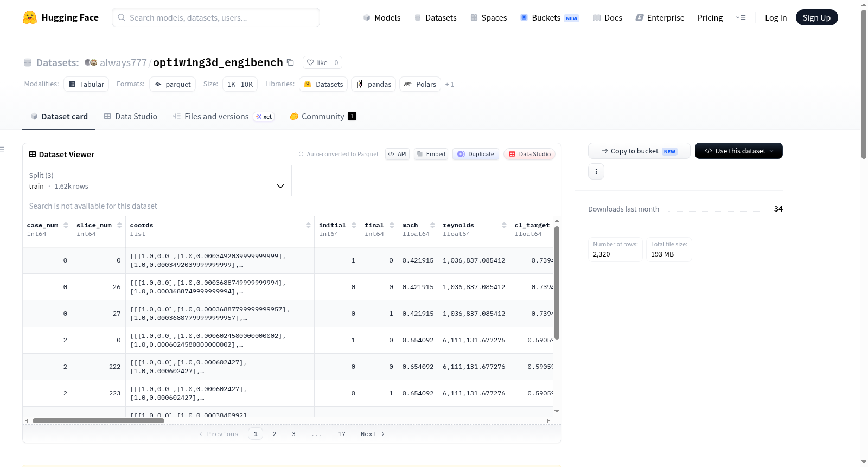This screenshot has height=467, width=868.
Task: Open the Auto-converted to Parquet link
Action: (328, 154)
